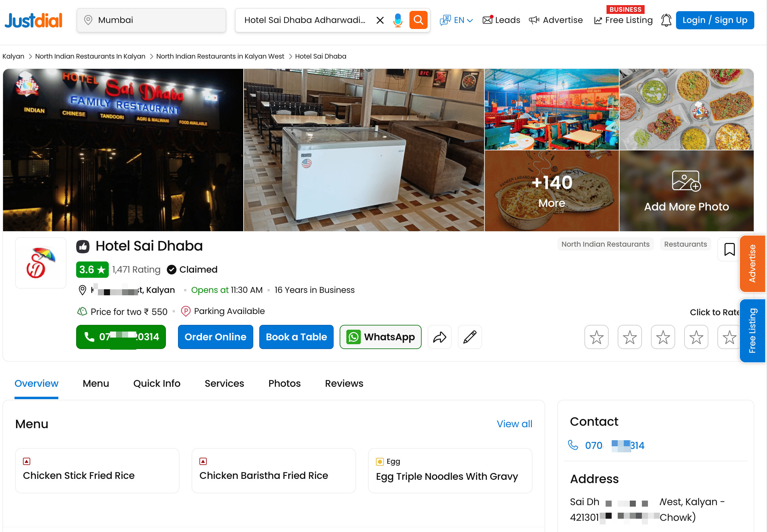Click the share arrow icon
Viewport: 767px width, 532px height.
click(439, 337)
